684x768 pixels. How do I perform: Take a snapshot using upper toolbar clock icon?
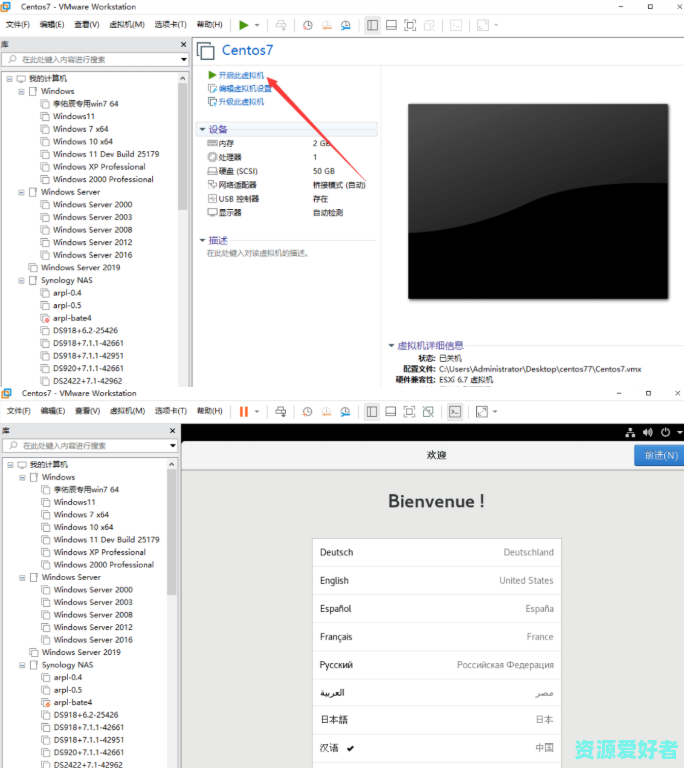(308, 25)
